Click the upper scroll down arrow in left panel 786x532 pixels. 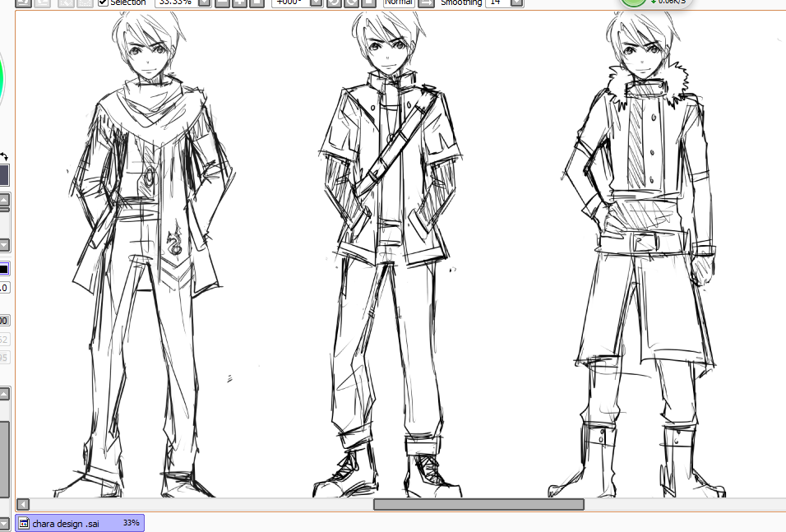tap(4, 245)
